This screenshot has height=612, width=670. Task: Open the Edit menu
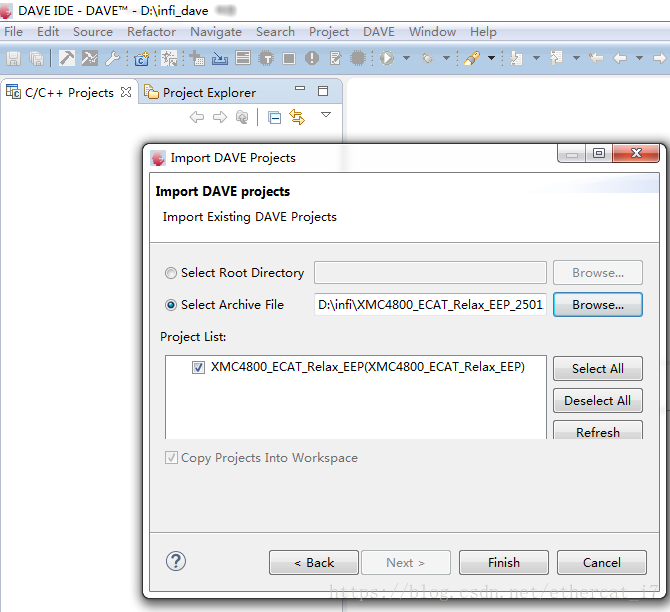pyautogui.click(x=48, y=32)
